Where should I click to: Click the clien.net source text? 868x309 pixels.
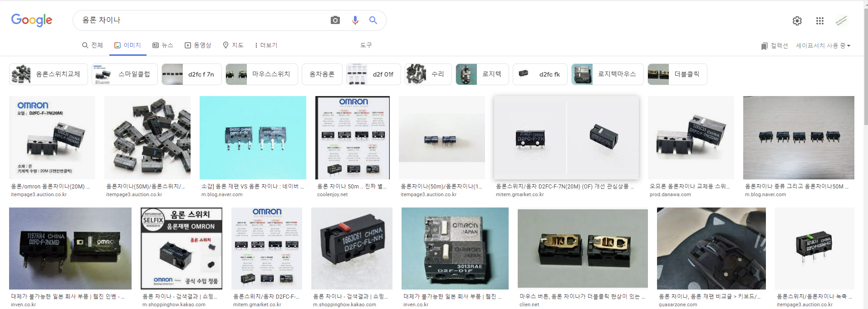pyautogui.click(x=529, y=305)
